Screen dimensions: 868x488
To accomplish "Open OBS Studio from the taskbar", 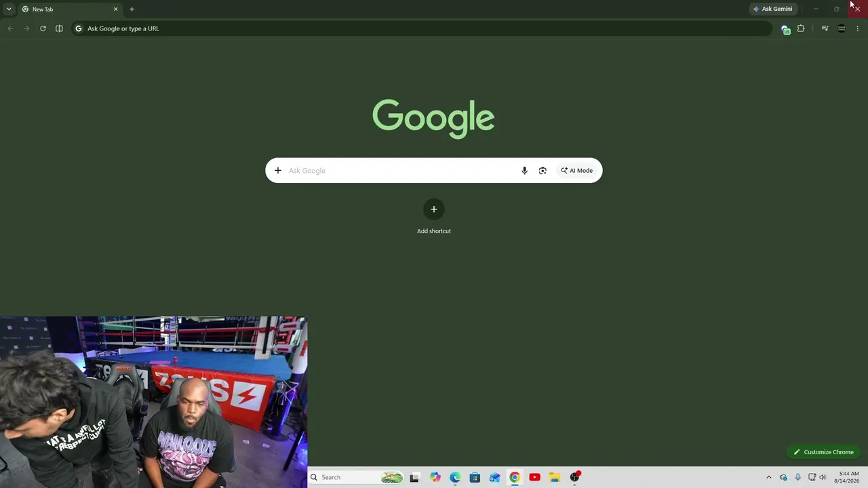I will (574, 477).
